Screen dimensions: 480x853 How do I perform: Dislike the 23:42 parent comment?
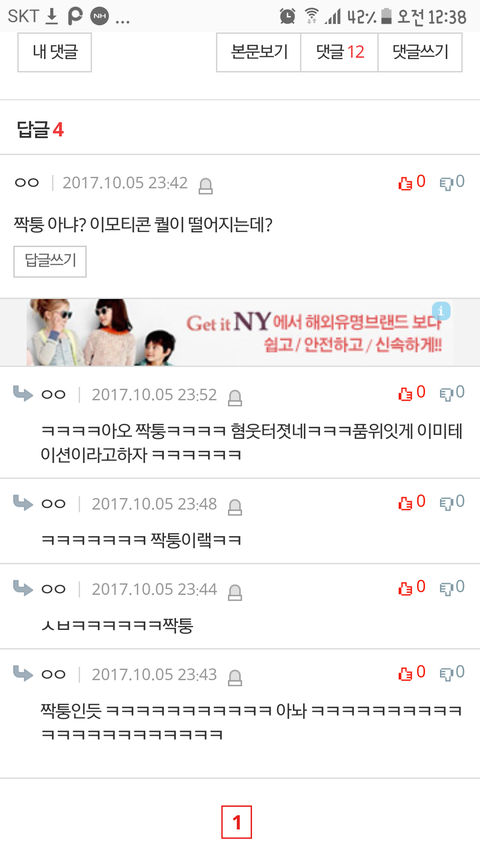452,182
